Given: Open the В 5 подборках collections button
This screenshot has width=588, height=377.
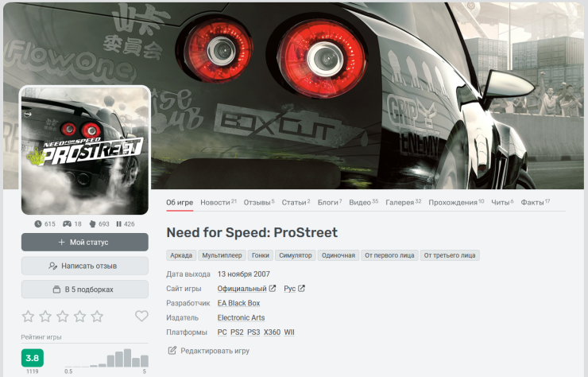Looking at the screenshot, I should point(85,290).
